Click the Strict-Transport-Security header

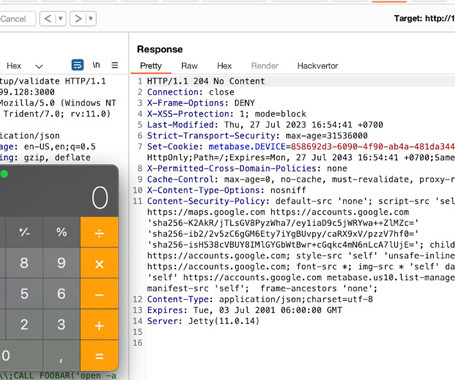[x=211, y=136]
